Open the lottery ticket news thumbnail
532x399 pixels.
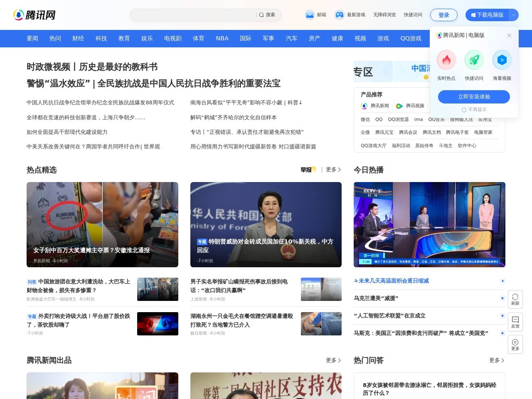(102, 224)
